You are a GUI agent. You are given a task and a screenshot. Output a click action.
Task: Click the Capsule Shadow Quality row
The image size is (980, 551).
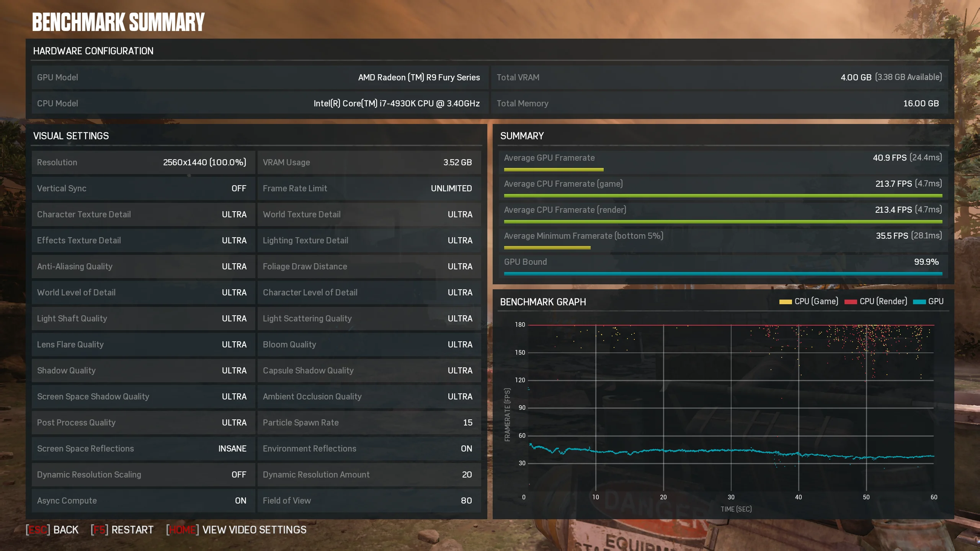pos(369,370)
